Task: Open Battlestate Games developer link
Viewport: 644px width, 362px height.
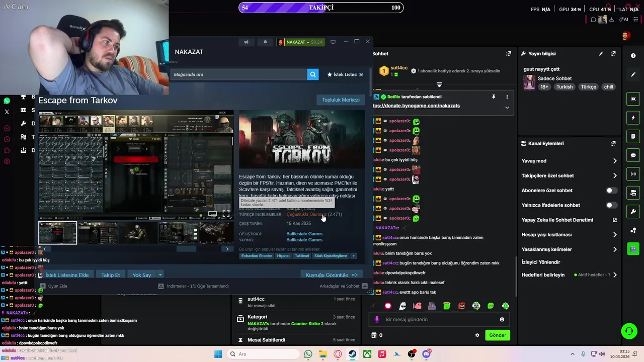Action: pyautogui.click(x=304, y=234)
